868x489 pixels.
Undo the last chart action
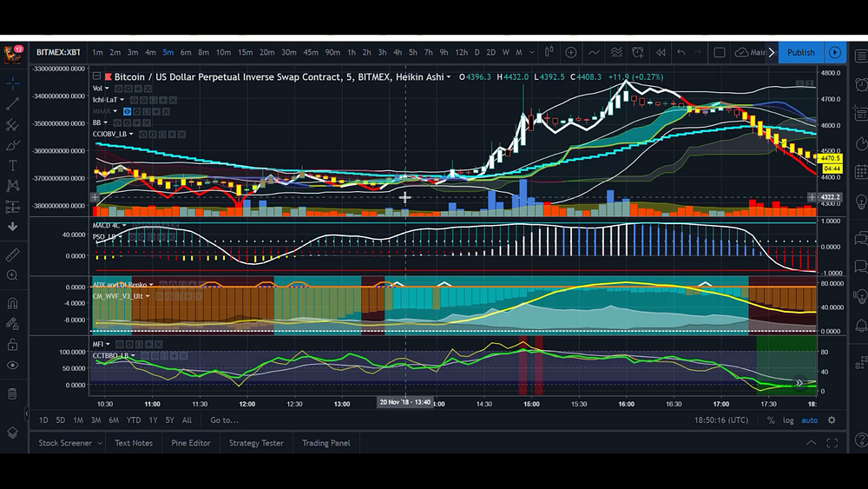[681, 52]
